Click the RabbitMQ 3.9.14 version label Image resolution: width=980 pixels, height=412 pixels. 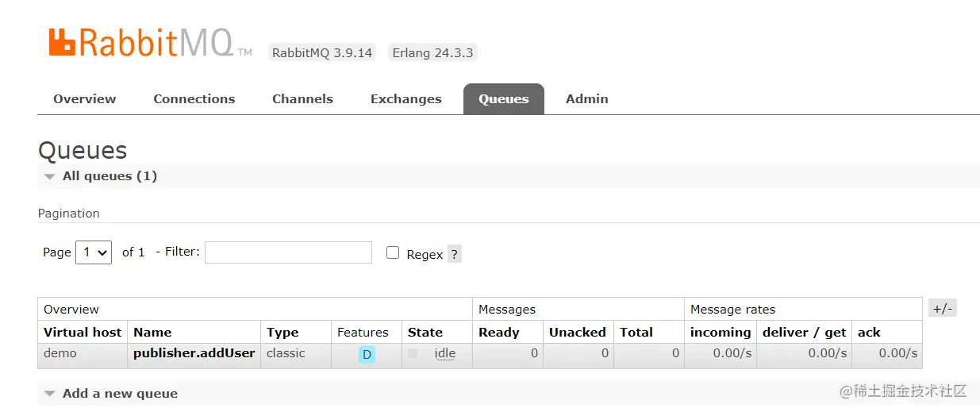322,53
